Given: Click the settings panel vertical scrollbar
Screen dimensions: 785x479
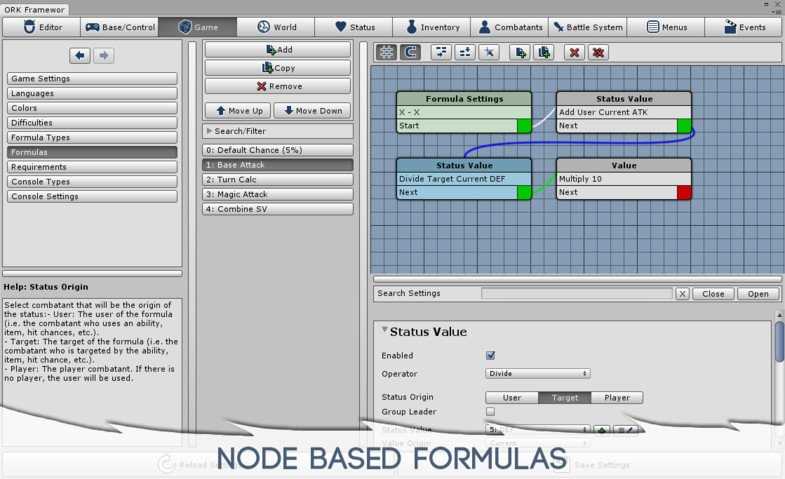Looking at the screenshot, I should (779, 340).
